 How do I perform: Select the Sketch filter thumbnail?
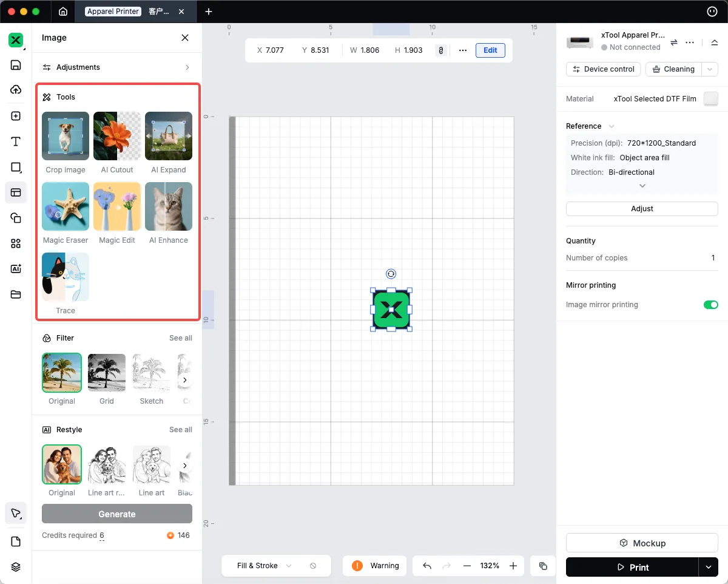tap(152, 373)
